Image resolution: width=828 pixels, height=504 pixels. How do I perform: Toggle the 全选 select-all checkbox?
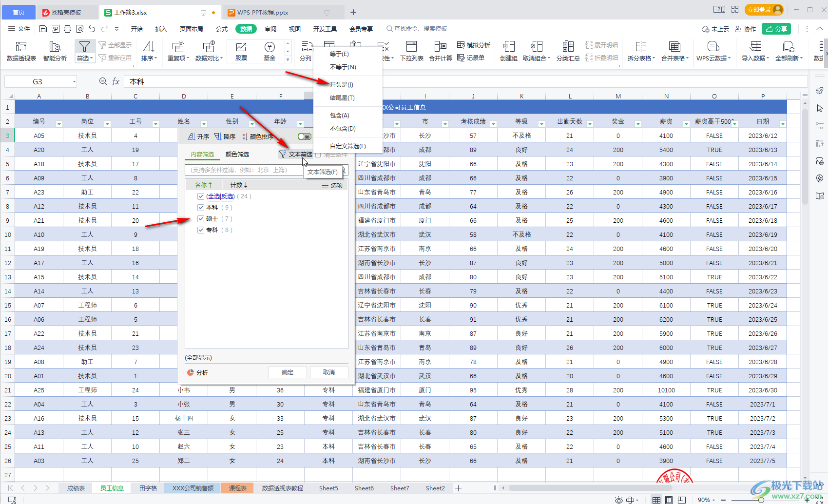(x=200, y=196)
